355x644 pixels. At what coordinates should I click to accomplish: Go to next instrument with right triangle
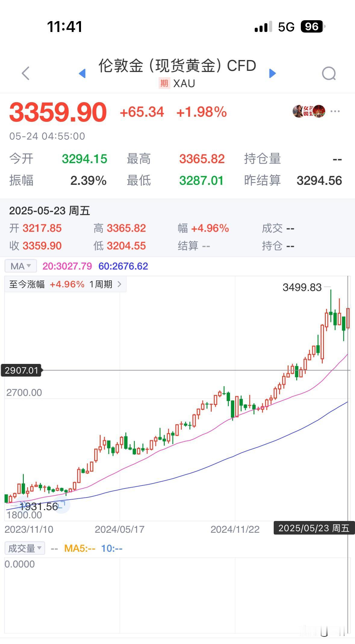click(272, 73)
